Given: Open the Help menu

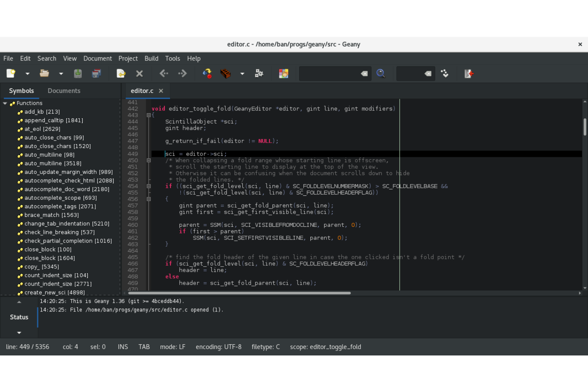Looking at the screenshot, I should pyautogui.click(x=194, y=58).
